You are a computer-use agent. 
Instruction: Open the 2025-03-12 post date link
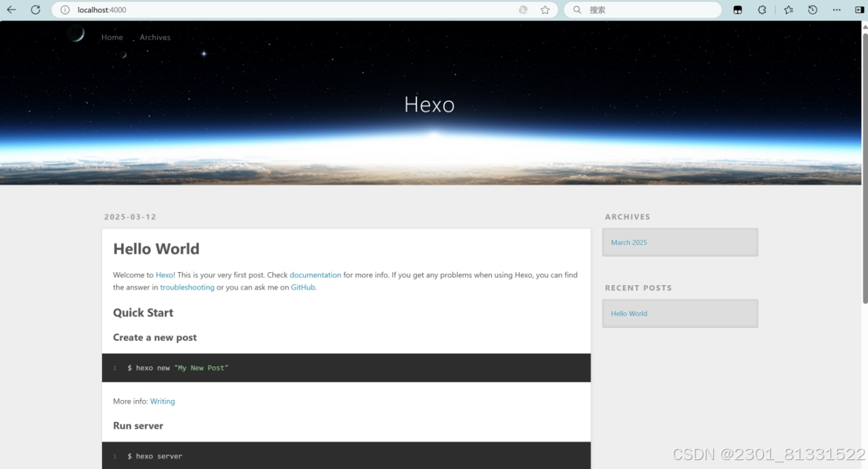tap(130, 217)
